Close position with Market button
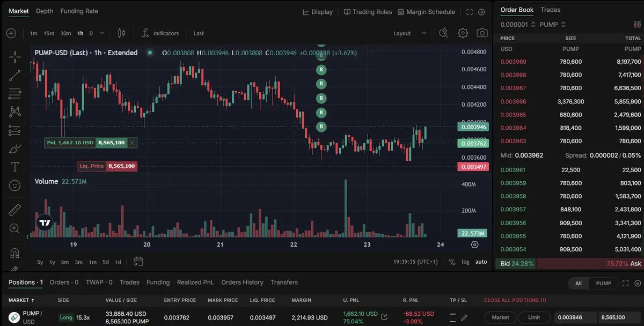Screen dimensions: 644x326 [x=501, y=317]
